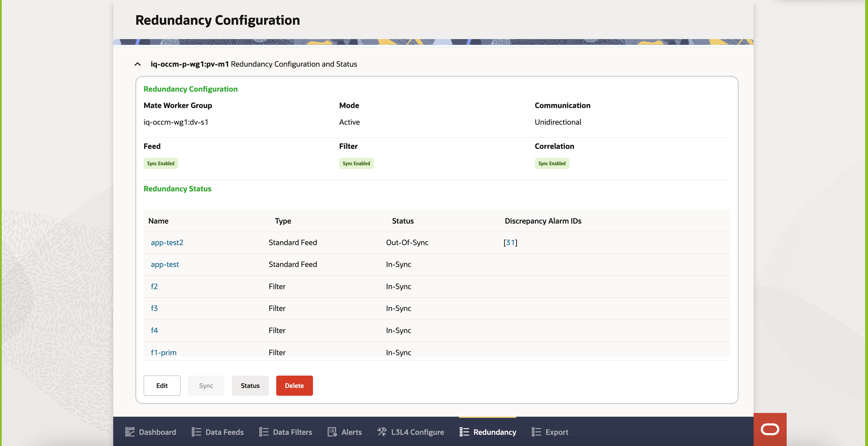Viewport: 868px width, 446px height.
Task: Open discrepancy alarm ID 31 link
Action: (x=510, y=243)
